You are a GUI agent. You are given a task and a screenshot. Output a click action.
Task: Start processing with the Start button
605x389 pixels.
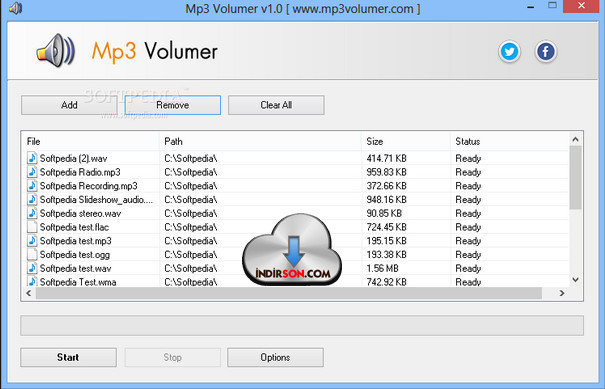tap(68, 357)
